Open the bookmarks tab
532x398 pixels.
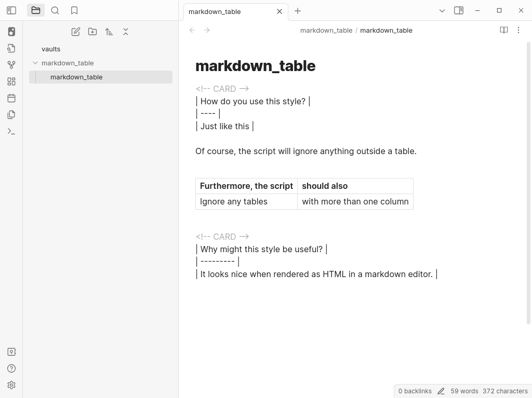pyautogui.click(x=74, y=10)
